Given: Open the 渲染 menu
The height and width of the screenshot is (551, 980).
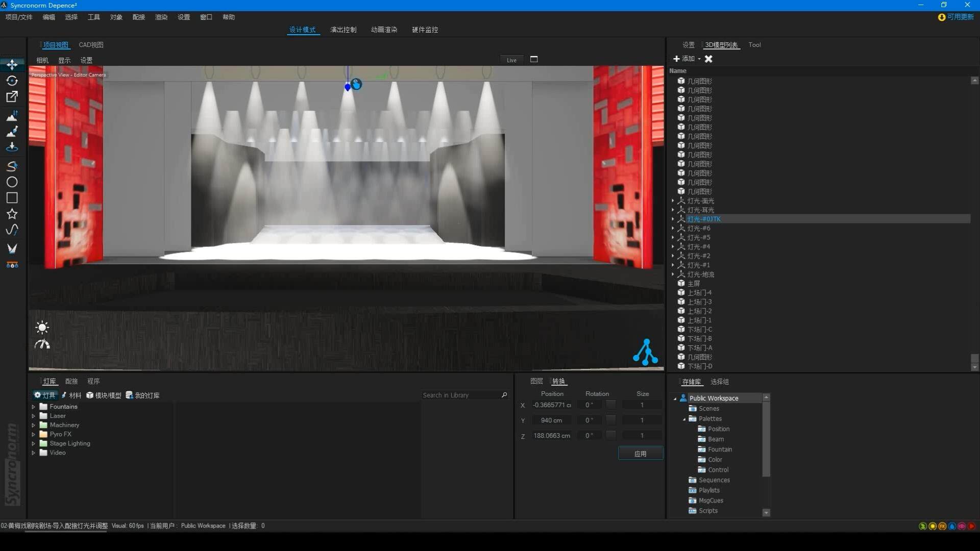Looking at the screenshot, I should tap(161, 17).
